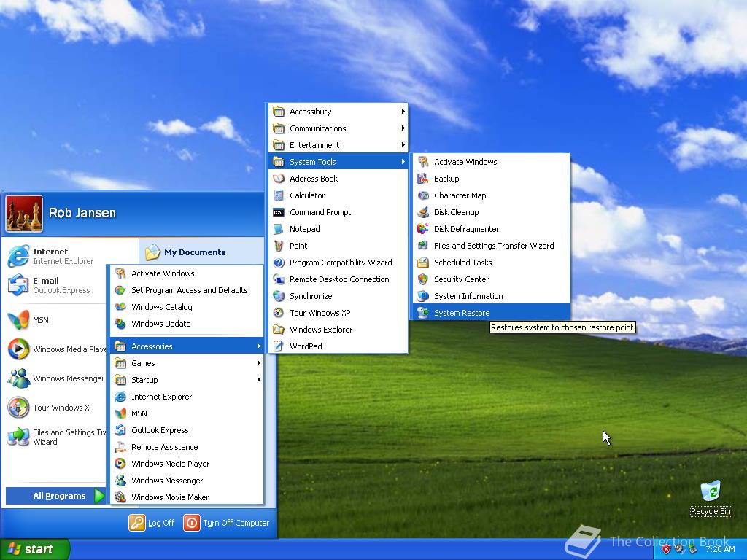Click Rob Jansen user picture
Image resolution: width=747 pixels, height=560 pixels.
[24, 214]
